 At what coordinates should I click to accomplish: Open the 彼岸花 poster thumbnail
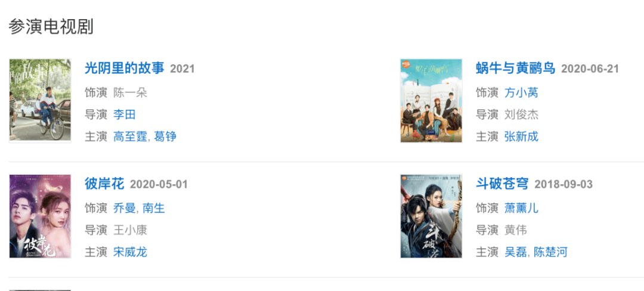(x=41, y=216)
